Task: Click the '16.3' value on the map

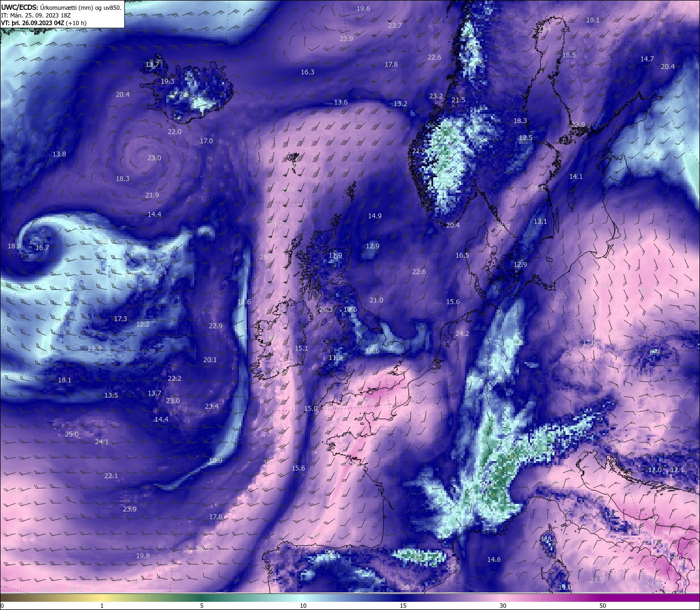Action: point(307,72)
